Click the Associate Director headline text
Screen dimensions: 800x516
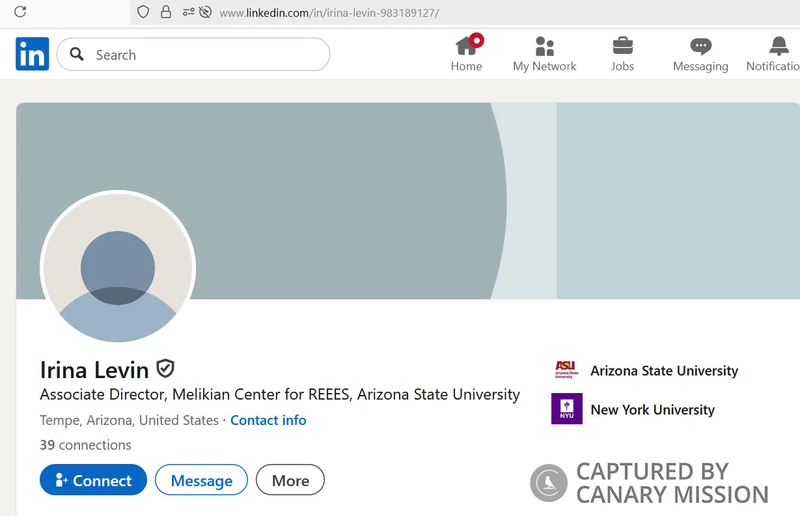280,395
